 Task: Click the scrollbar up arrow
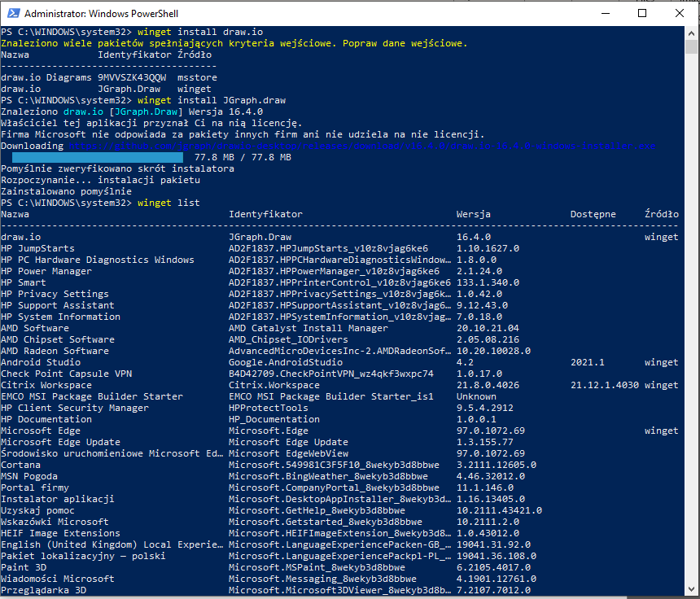(692, 33)
